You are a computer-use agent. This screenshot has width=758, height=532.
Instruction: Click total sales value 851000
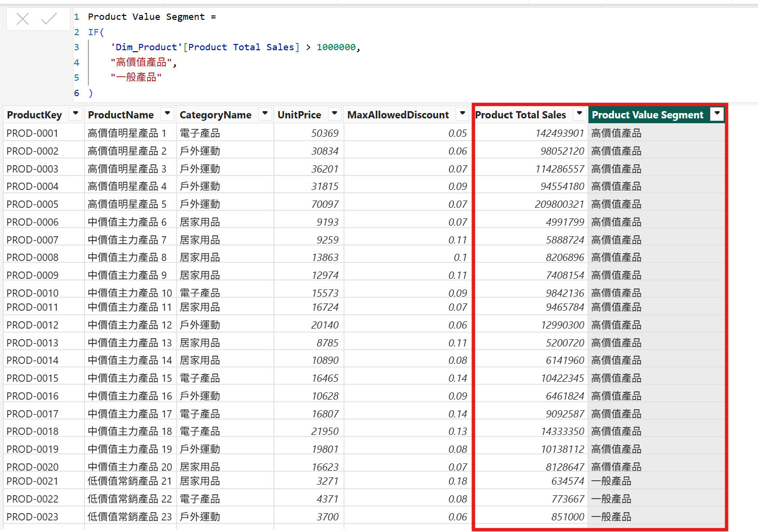pos(568,517)
